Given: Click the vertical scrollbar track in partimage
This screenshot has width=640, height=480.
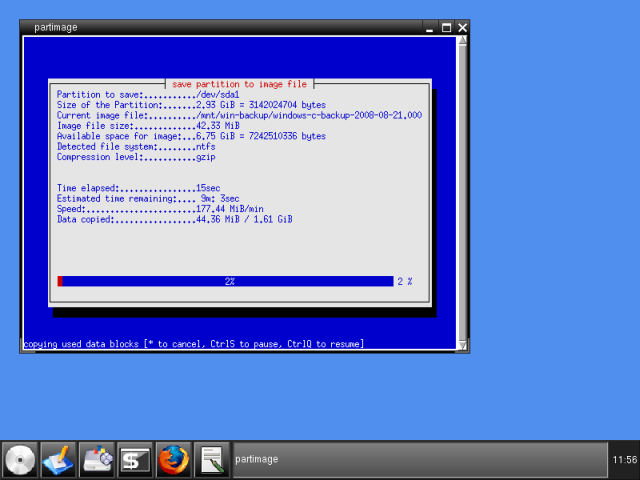Looking at the screenshot, I should (x=462, y=193).
